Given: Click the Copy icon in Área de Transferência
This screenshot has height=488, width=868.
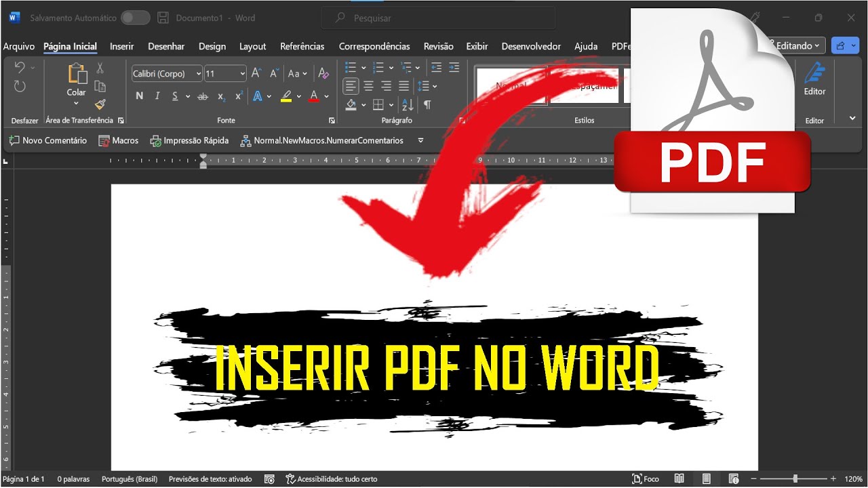Looking at the screenshot, I should tap(100, 86).
